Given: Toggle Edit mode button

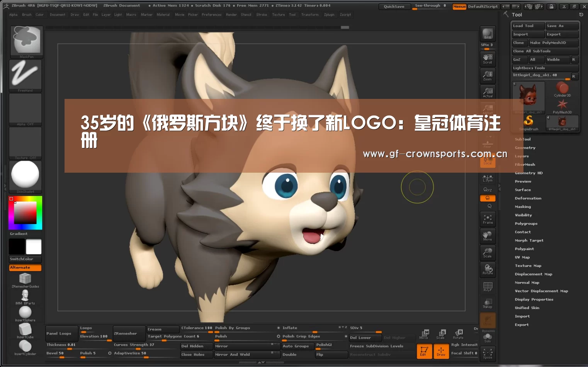Looking at the screenshot, I should [424, 351].
